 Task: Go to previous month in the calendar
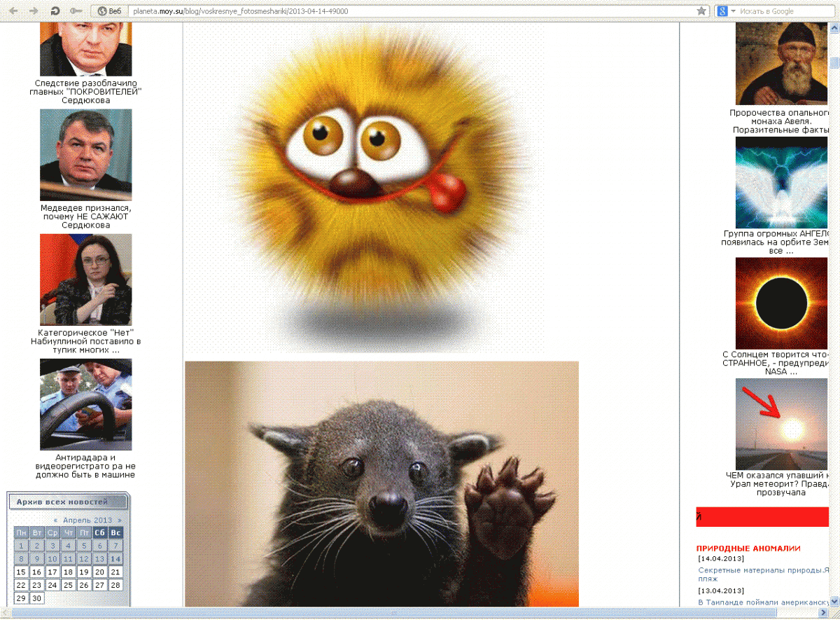[x=55, y=521]
